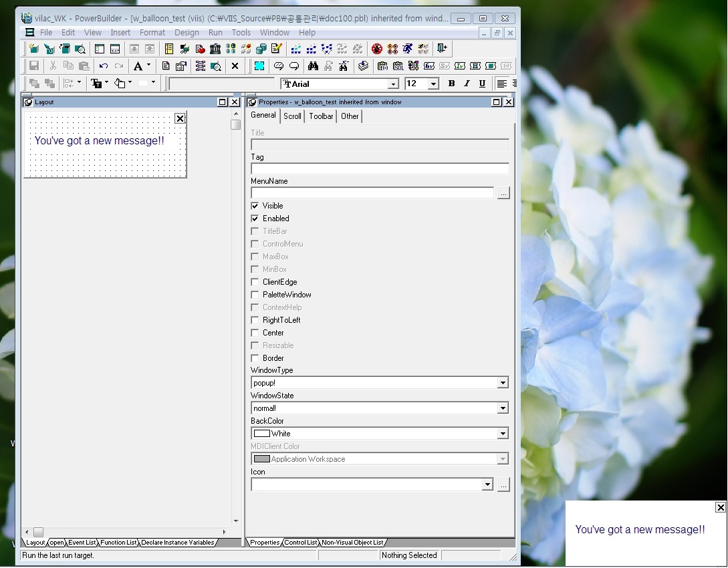
Task: Switch to the Scroll properties tab
Action: (292, 116)
